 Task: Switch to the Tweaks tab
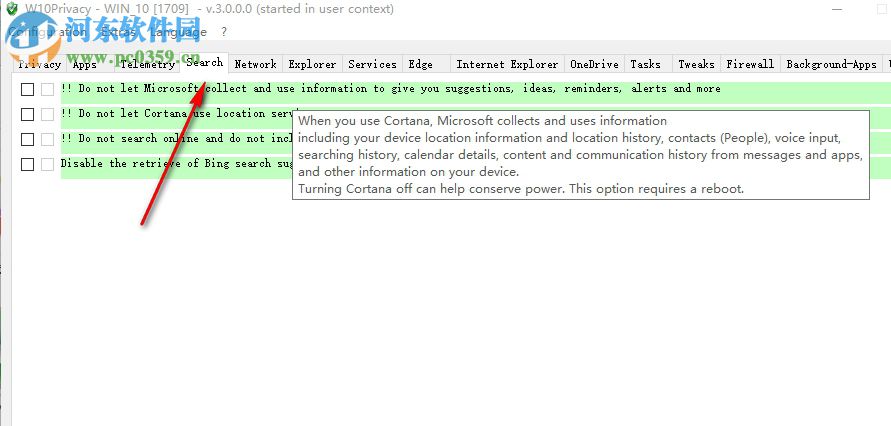click(697, 64)
